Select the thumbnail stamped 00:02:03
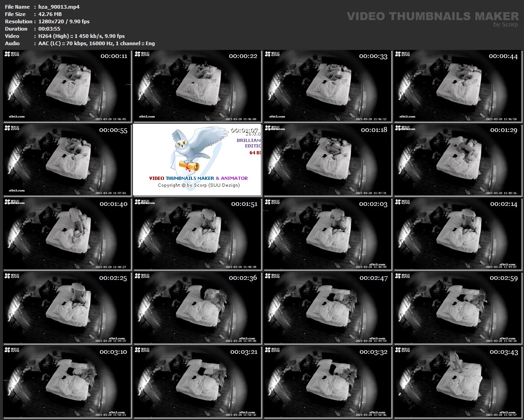Image resolution: width=524 pixels, height=420 pixels. [x=328, y=234]
